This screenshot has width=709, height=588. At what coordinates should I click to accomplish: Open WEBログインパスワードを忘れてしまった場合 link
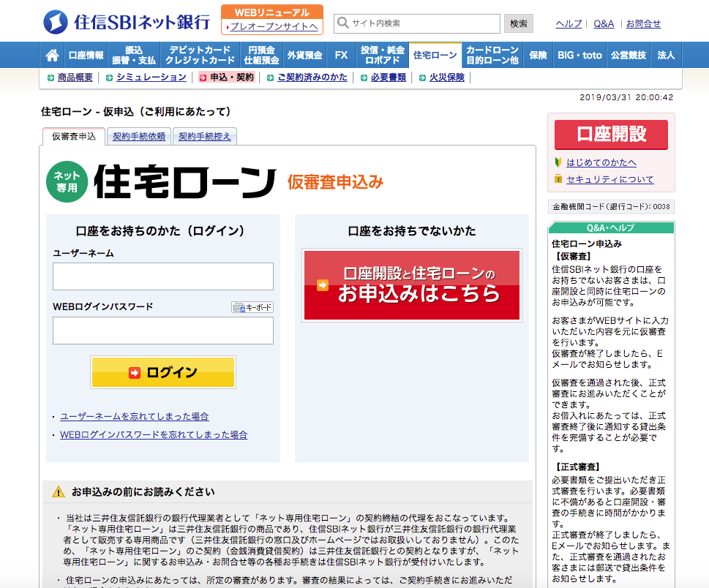click(154, 435)
